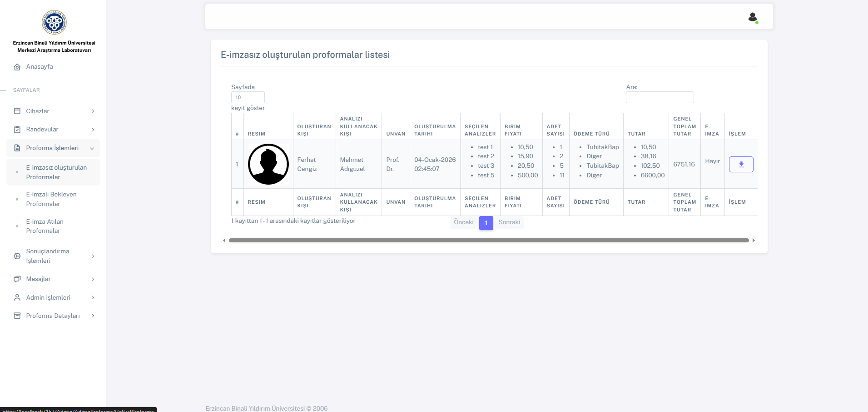Expand the Cihazlar menu chevron

93,111
